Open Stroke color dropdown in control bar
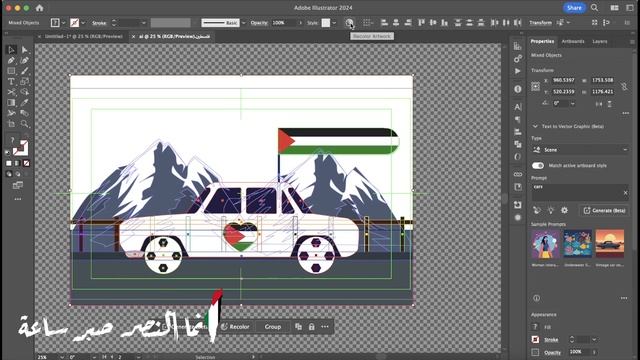640x360 pixels. tap(83, 23)
